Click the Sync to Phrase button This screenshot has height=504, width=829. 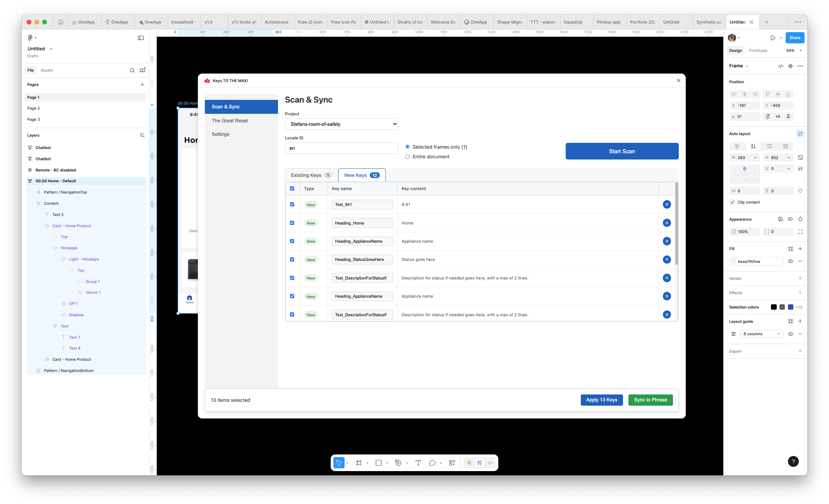click(x=650, y=400)
